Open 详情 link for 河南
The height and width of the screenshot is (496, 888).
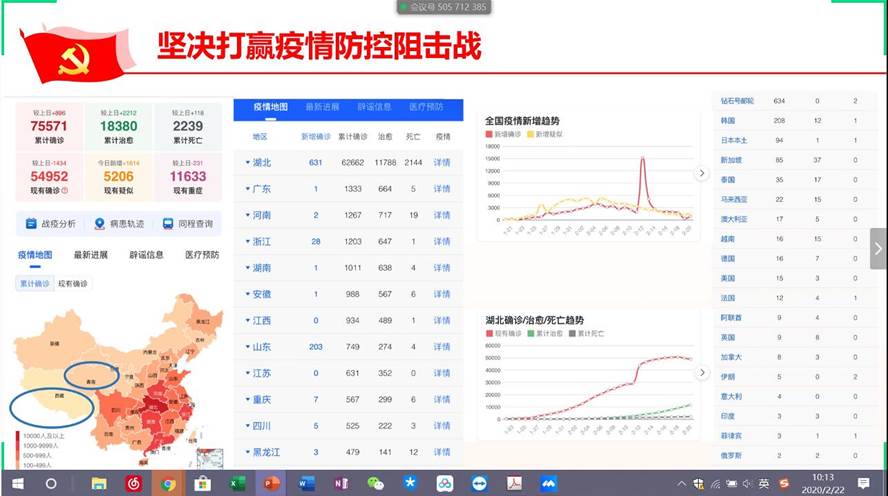point(441,215)
